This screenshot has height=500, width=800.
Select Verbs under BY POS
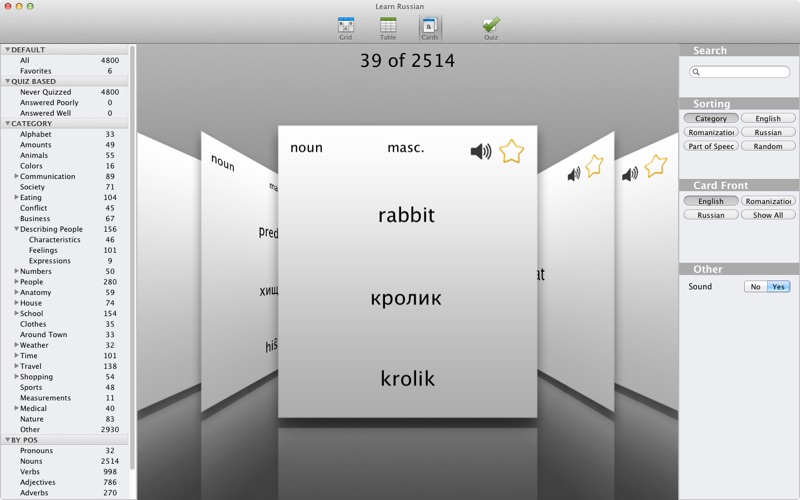click(65, 471)
